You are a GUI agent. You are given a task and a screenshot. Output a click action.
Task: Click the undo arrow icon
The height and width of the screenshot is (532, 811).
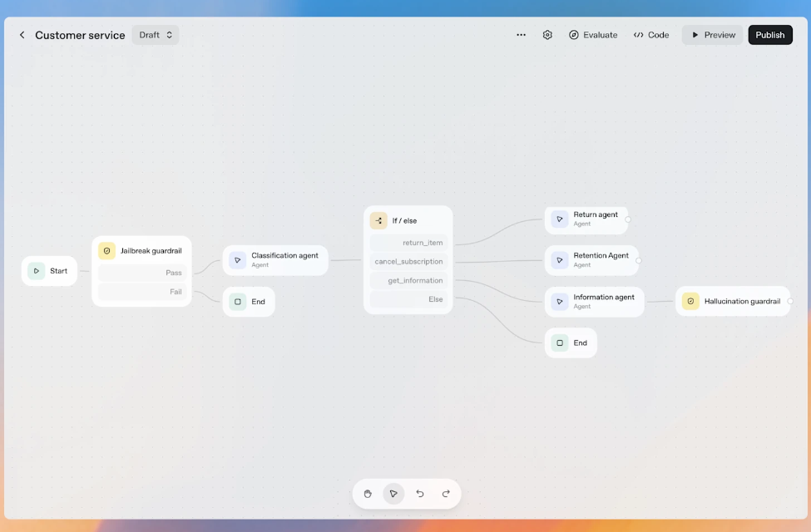click(420, 494)
